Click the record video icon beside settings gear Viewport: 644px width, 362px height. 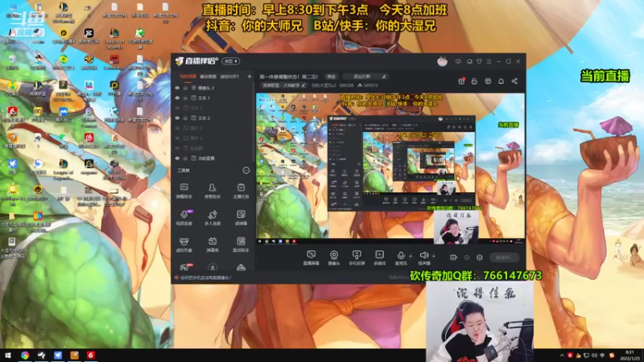pyautogui.click(x=453, y=257)
